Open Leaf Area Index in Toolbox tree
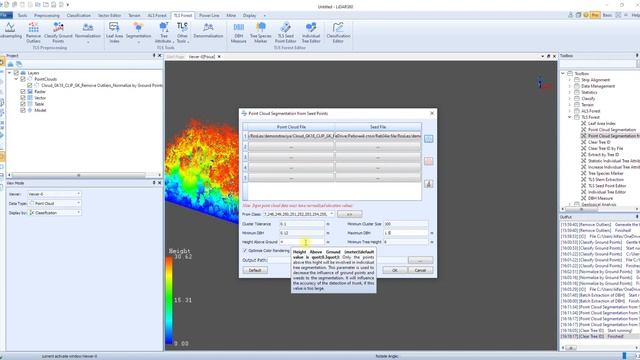Screen dimensions: 640x360 pyautogui.click(x=601, y=123)
